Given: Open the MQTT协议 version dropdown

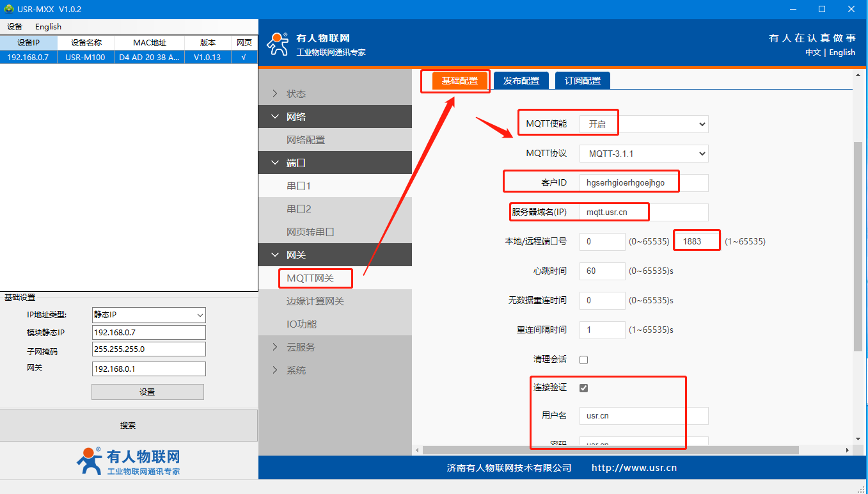Looking at the screenshot, I should pyautogui.click(x=643, y=154).
